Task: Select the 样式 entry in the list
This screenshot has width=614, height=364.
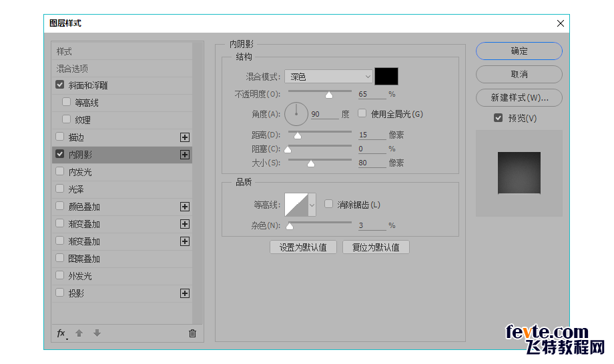Action: 122,51
